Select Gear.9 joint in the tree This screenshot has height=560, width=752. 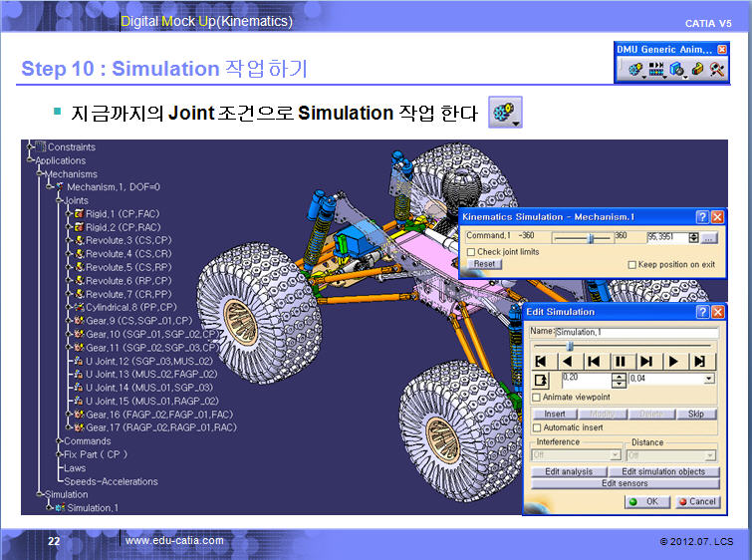[139, 320]
